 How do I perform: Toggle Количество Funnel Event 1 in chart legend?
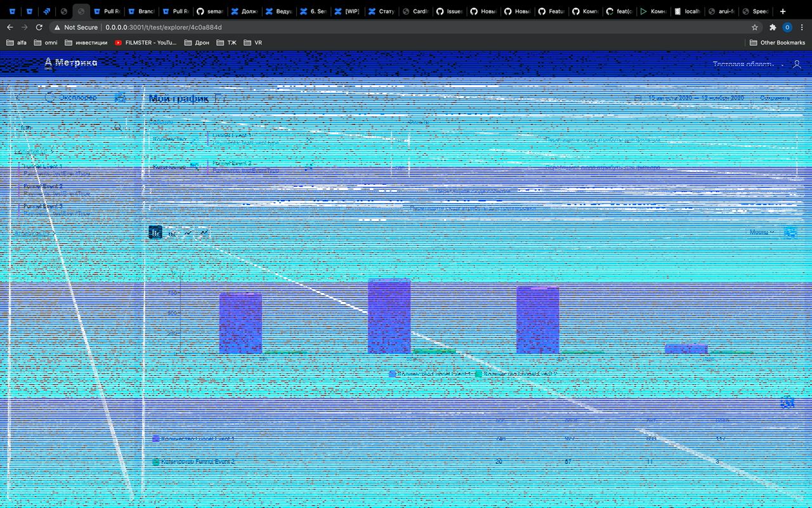pyautogui.click(x=429, y=374)
